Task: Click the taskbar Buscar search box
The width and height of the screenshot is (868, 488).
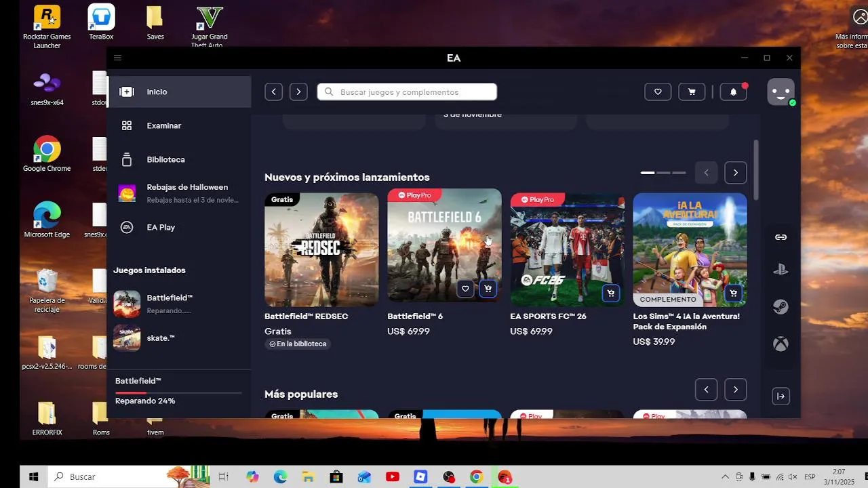Action: (129, 476)
